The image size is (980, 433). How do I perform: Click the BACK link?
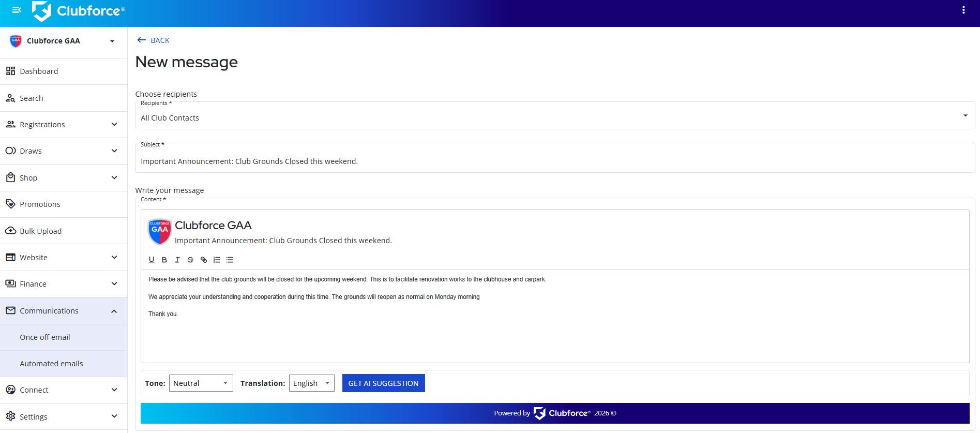(154, 40)
